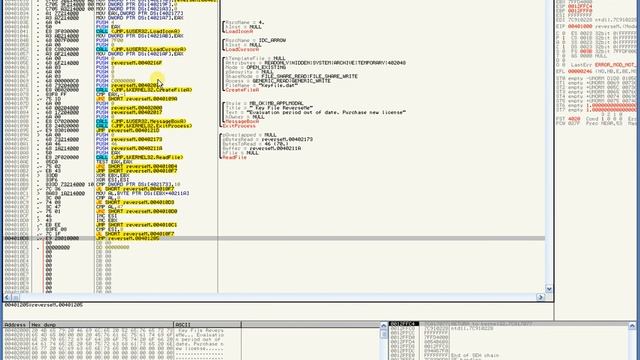Viewport: 640px width, 360px height.
Task: Click disassembly horizontal scrollbar right arrow
Action: (x=541, y=297)
